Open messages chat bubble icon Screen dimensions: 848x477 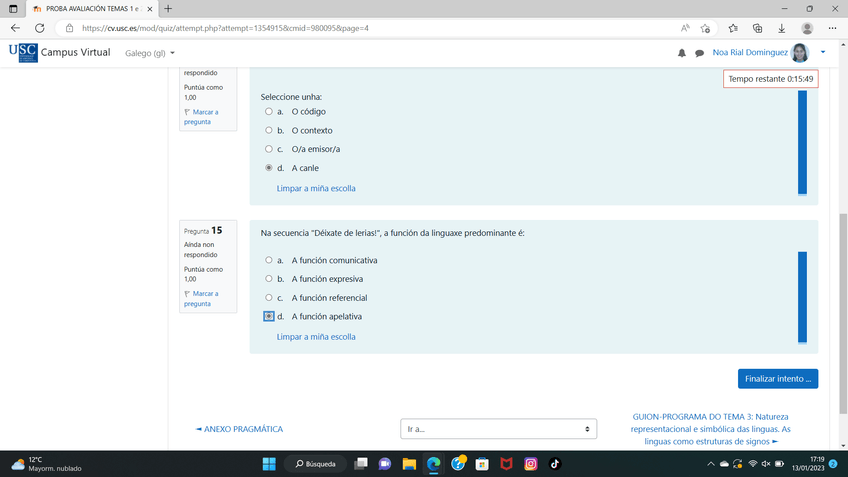699,53
